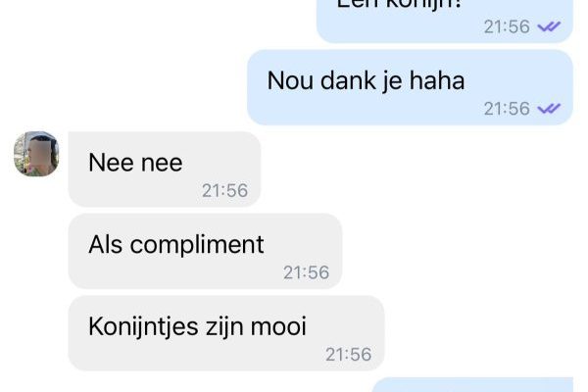Click the word 'mooi' in the last received message
588x392 pixels.
tap(278, 326)
